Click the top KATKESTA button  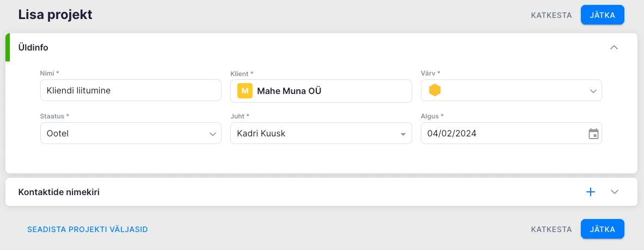[551, 15]
